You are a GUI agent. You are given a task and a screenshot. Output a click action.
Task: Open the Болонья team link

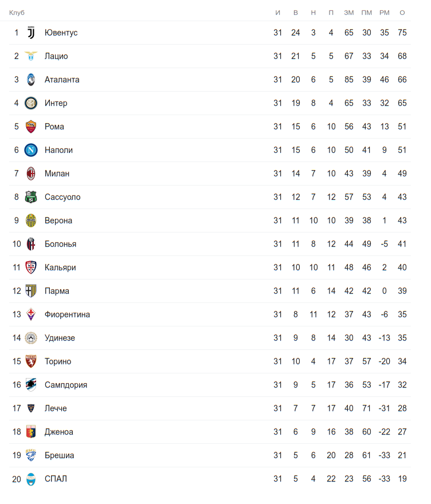point(60,244)
